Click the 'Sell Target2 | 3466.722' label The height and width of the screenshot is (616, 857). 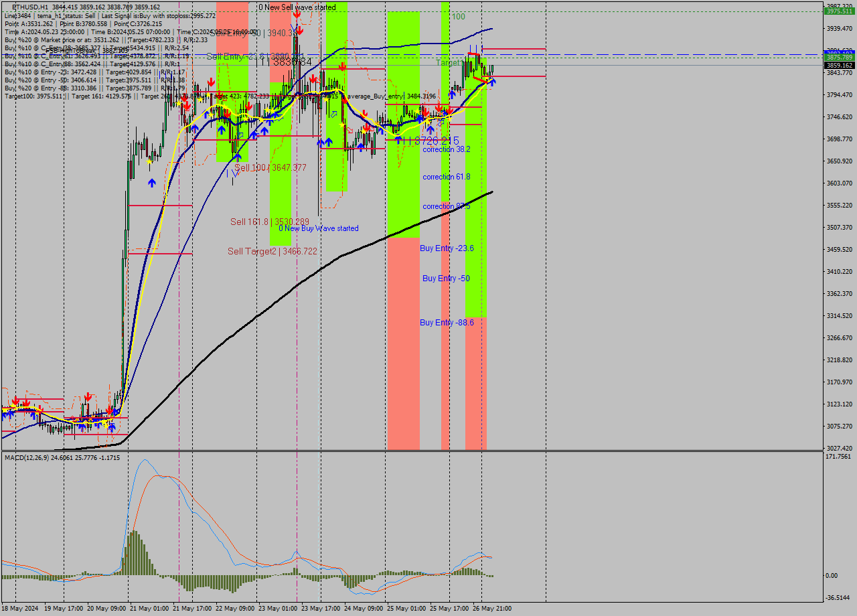click(272, 251)
